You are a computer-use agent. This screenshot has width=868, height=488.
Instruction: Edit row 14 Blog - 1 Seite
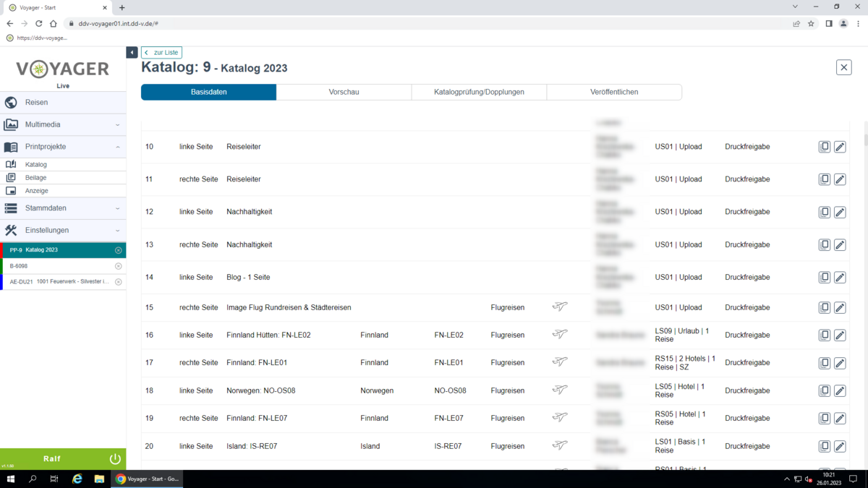click(x=840, y=278)
